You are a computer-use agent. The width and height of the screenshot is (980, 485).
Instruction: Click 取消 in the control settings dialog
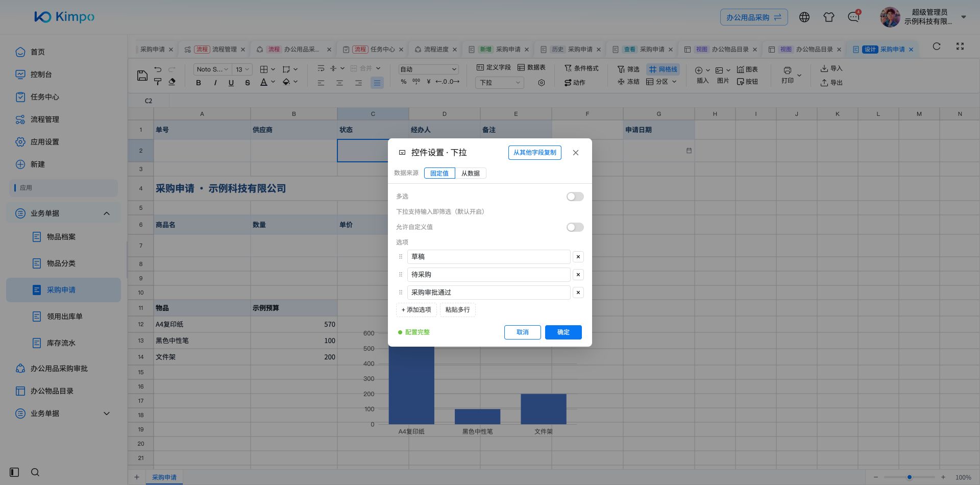tap(523, 332)
